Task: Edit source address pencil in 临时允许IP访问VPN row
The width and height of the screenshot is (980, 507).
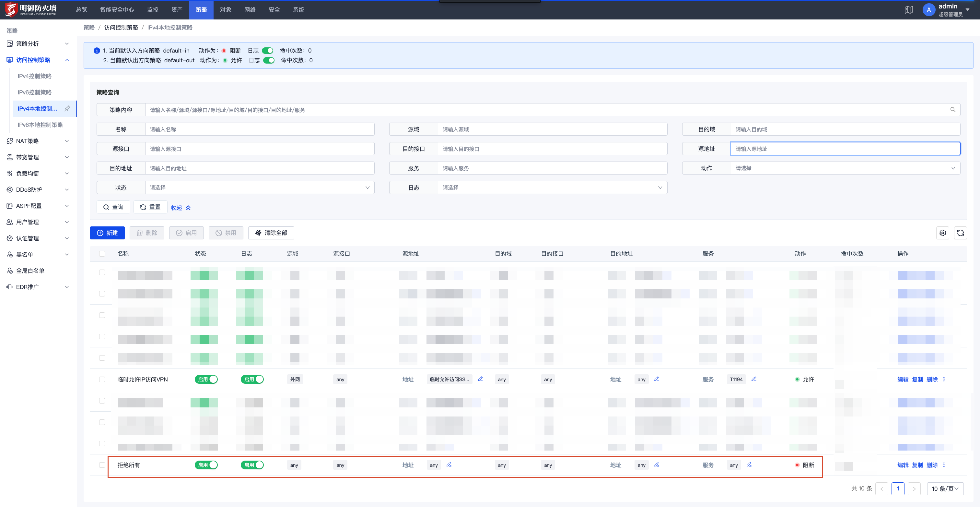Action: click(480, 379)
